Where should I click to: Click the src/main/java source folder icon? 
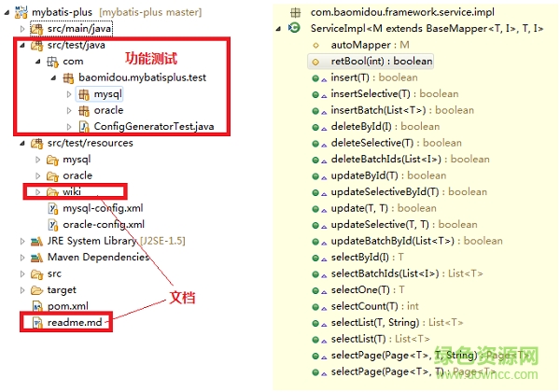(x=36, y=29)
